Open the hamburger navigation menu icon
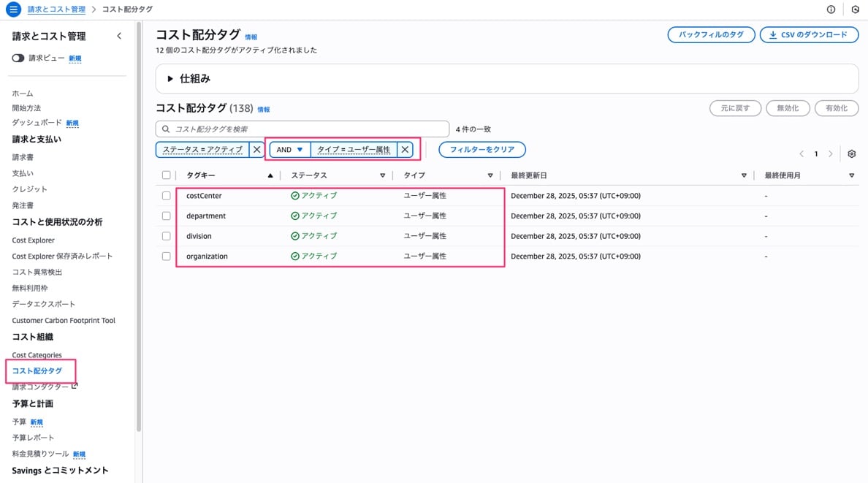 [x=13, y=9]
